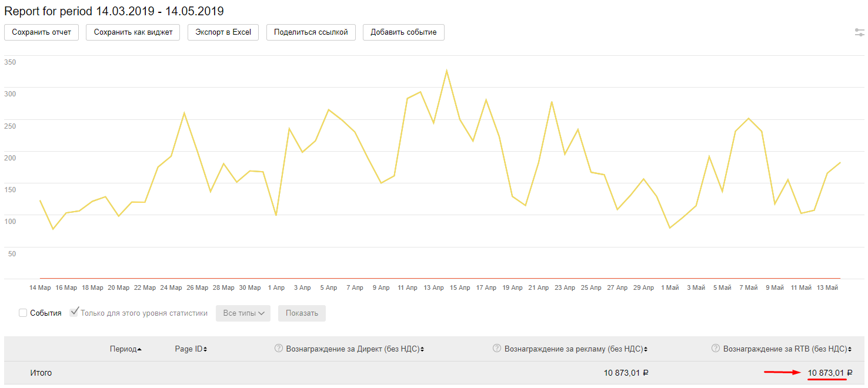Toggle Только для этого уровня статистики checkbox
The height and width of the screenshot is (388, 868).
pos(74,313)
